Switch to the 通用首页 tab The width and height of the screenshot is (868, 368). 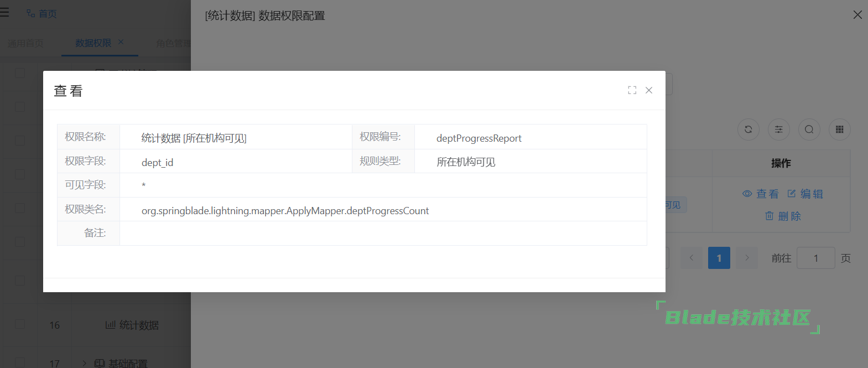point(25,43)
